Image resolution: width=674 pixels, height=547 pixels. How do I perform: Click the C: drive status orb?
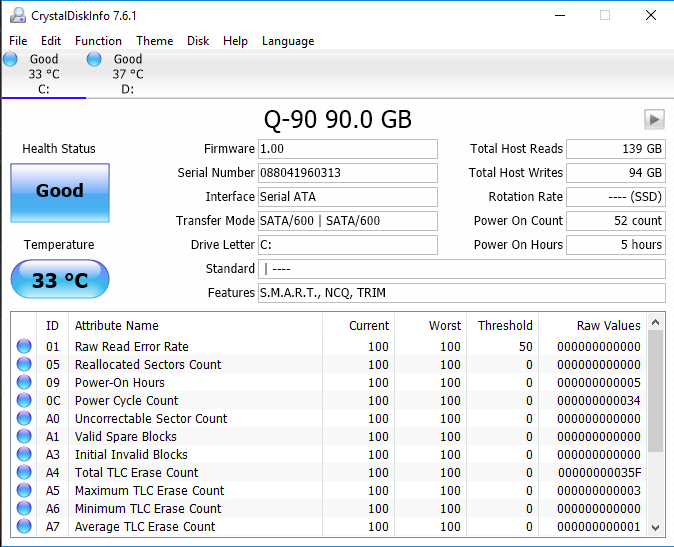(x=11, y=59)
